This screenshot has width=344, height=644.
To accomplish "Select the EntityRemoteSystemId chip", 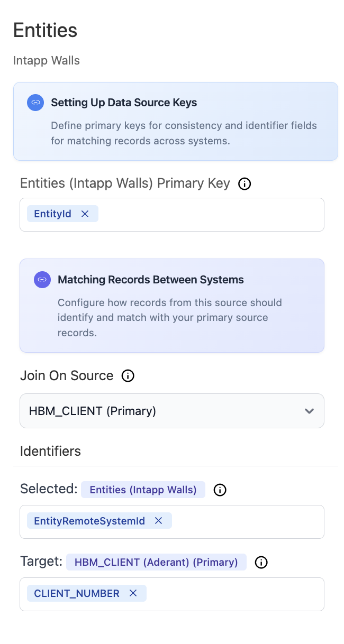I will (88, 521).
